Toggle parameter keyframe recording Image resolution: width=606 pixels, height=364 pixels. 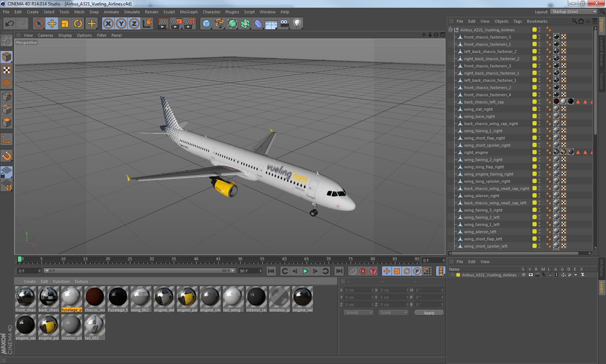click(417, 271)
